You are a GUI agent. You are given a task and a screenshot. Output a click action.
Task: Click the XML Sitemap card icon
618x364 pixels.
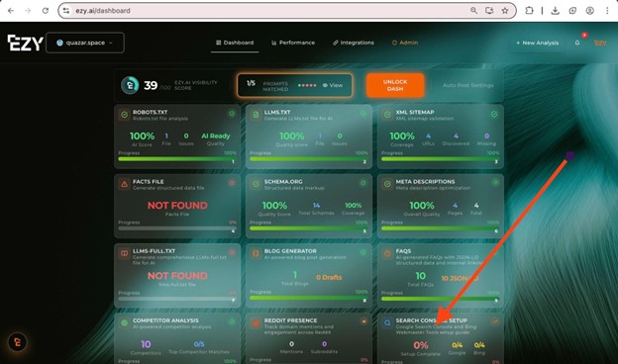click(387, 115)
